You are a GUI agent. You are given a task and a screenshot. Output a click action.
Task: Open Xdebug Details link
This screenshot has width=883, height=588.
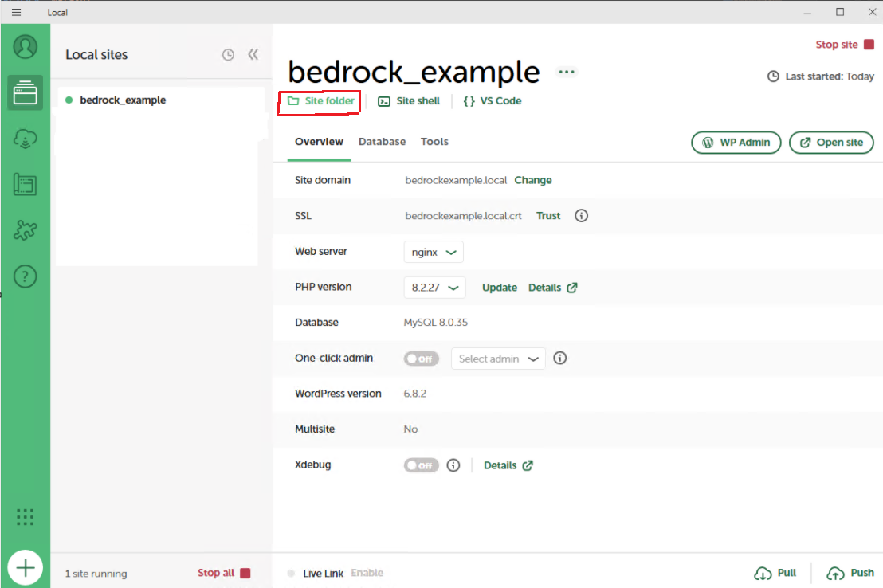click(x=508, y=465)
